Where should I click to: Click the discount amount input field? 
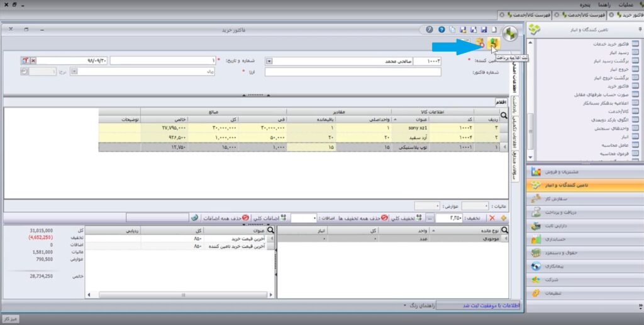pyautogui.click(x=449, y=218)
